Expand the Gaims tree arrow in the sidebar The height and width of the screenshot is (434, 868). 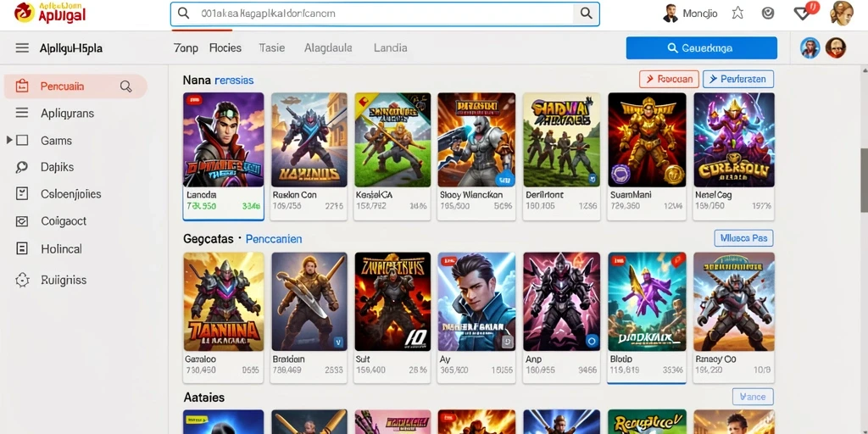coord(8,140)
